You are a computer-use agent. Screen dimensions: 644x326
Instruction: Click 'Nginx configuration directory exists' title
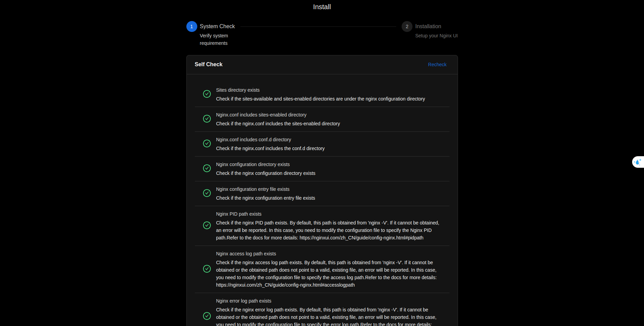pyautogui.click(x=253, y=164)
